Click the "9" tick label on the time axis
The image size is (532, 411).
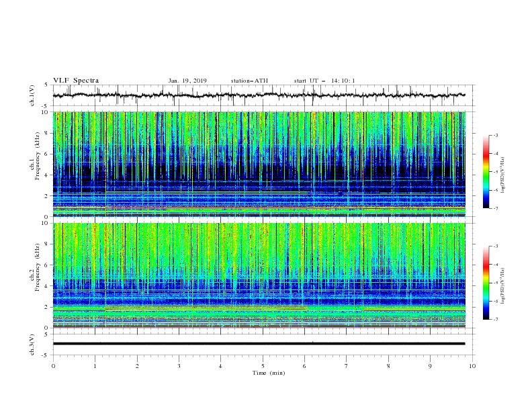tap(430, 366)
